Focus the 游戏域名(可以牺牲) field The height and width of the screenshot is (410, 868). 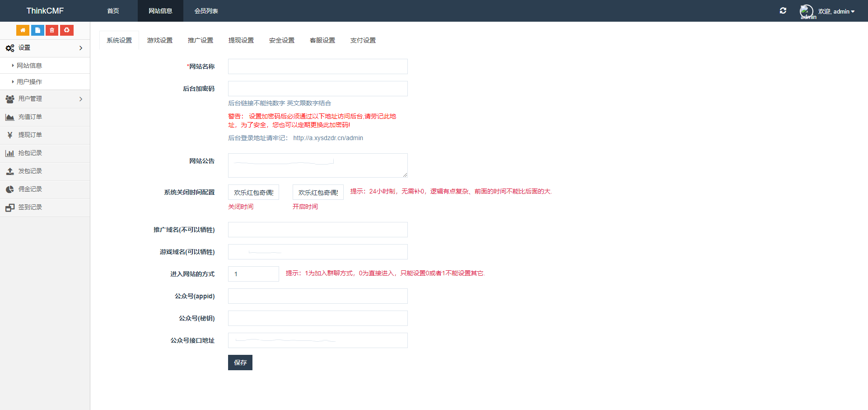[318, 252]
